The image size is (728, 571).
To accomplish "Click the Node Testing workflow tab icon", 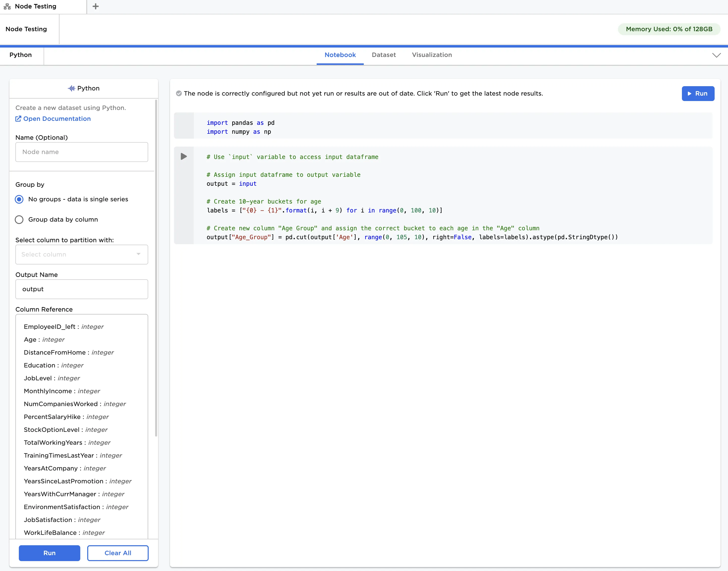I will coord(7,6).
